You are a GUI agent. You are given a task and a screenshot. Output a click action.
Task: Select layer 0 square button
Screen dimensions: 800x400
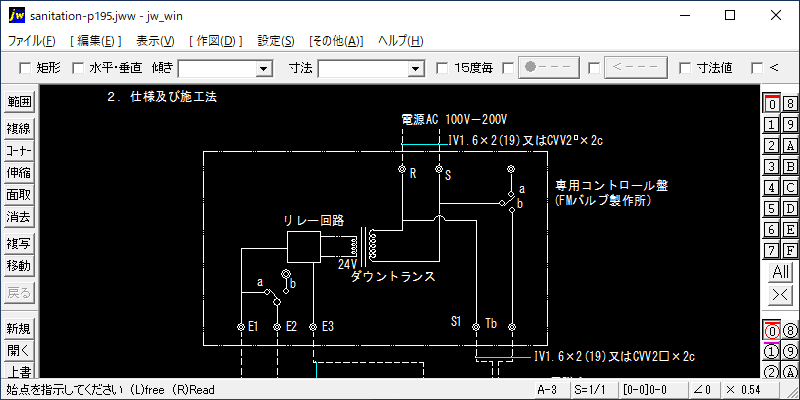[772, 104]
